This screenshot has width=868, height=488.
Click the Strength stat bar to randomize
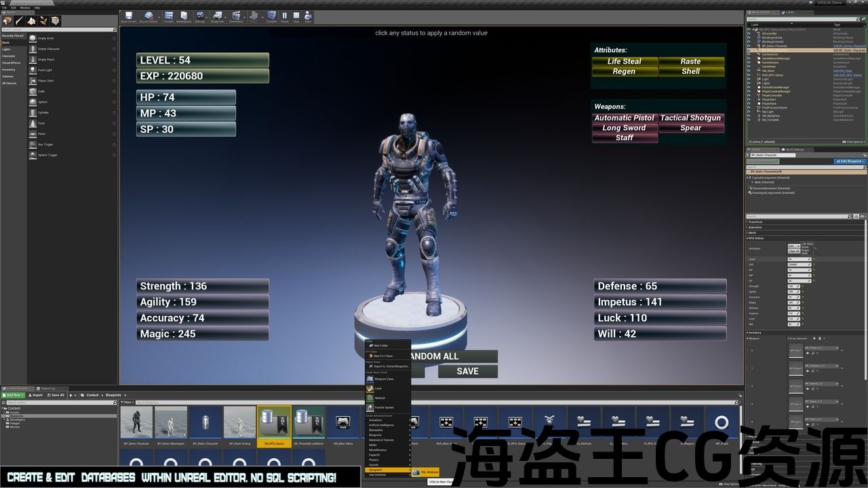point(203,286)
